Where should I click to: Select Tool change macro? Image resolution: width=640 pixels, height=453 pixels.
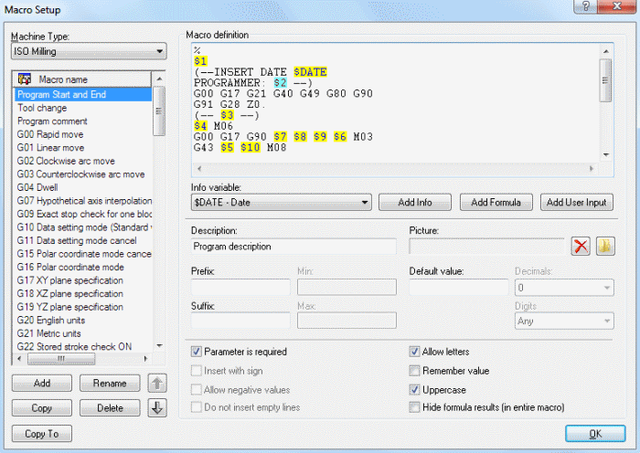point(83,108)
